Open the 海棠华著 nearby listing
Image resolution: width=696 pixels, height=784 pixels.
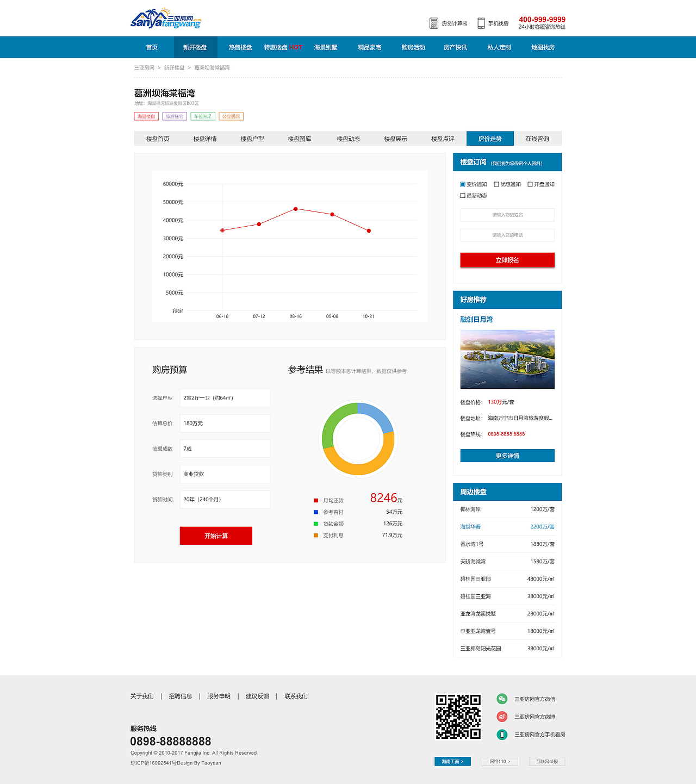(x=507, y=527)
